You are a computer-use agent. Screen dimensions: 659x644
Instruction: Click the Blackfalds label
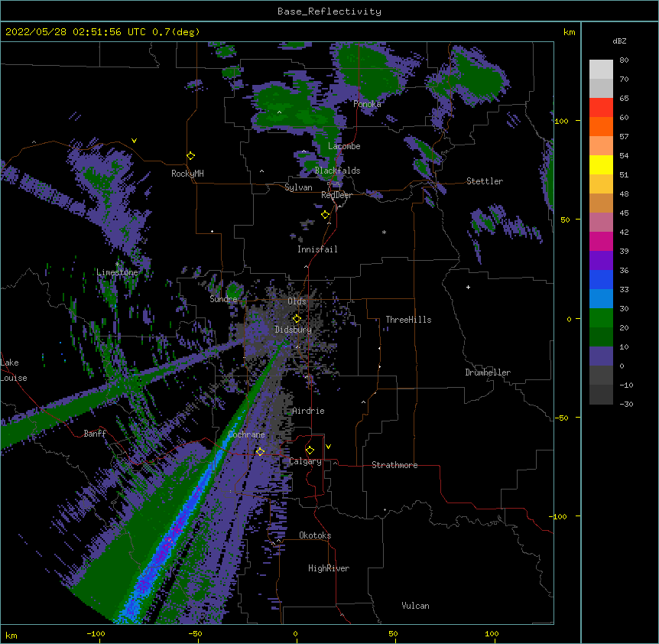[x=337, y=171]
